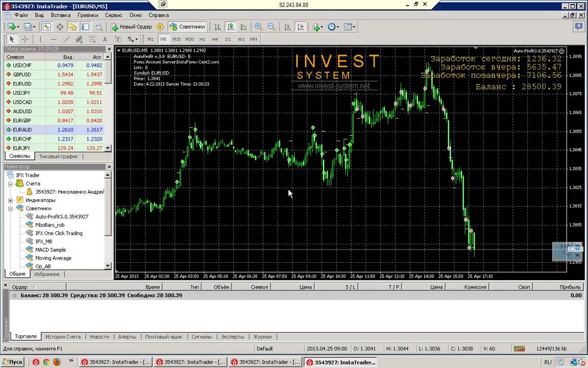Toggle the Navigator star-folder icon

(x=72, y=27)
